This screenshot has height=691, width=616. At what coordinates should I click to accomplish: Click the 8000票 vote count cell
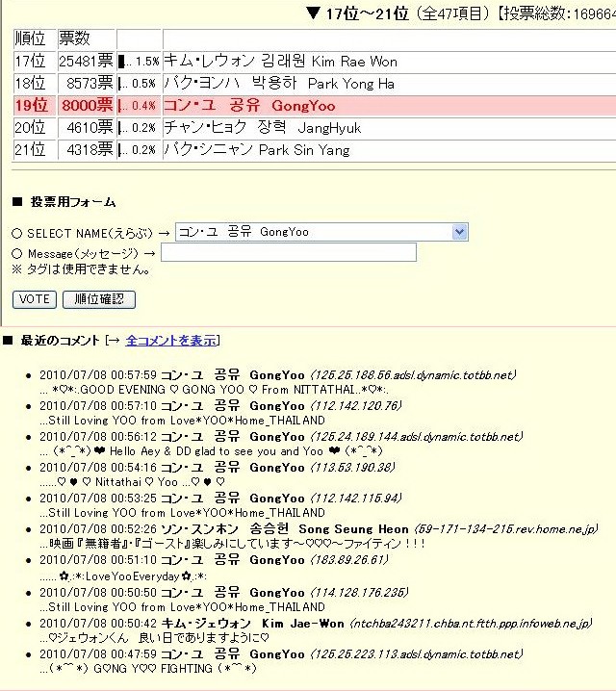[x=87, y=105]
